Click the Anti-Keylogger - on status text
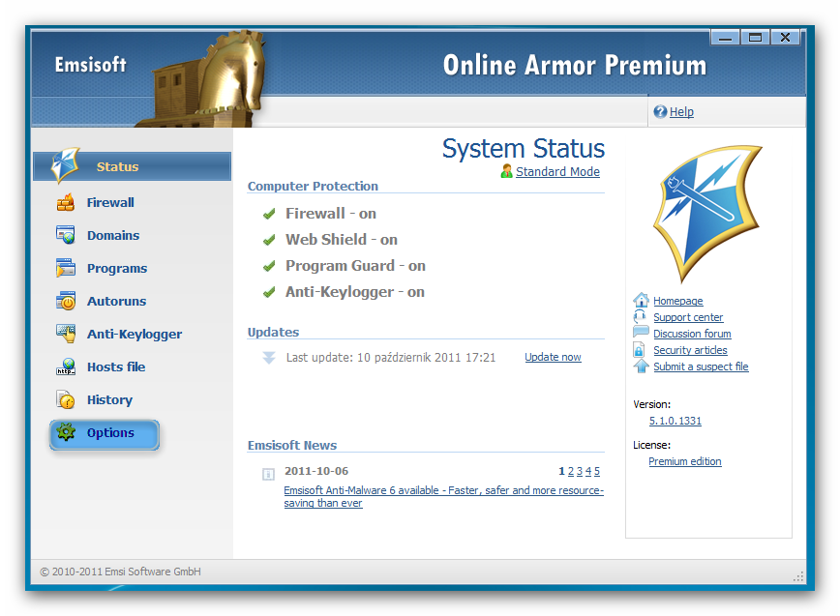840x616 pixels. coord(354,292)
